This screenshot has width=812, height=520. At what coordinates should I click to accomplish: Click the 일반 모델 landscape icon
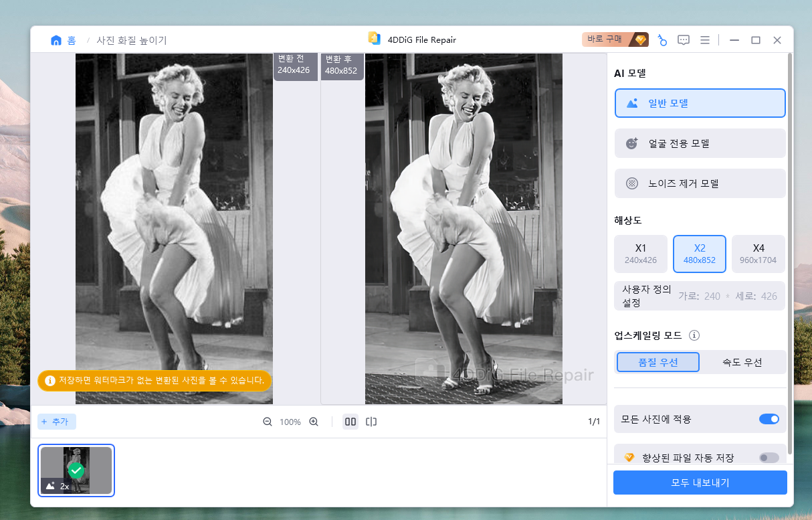tap(632, 103)
